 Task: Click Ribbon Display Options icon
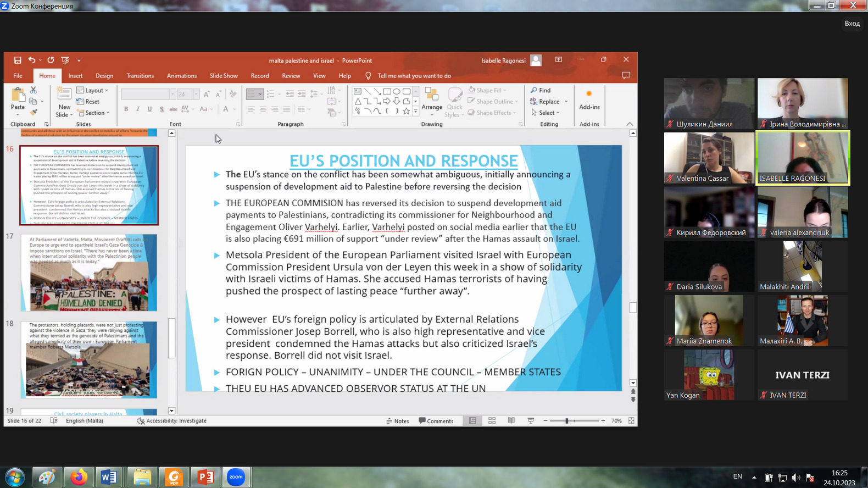[559, 59]
